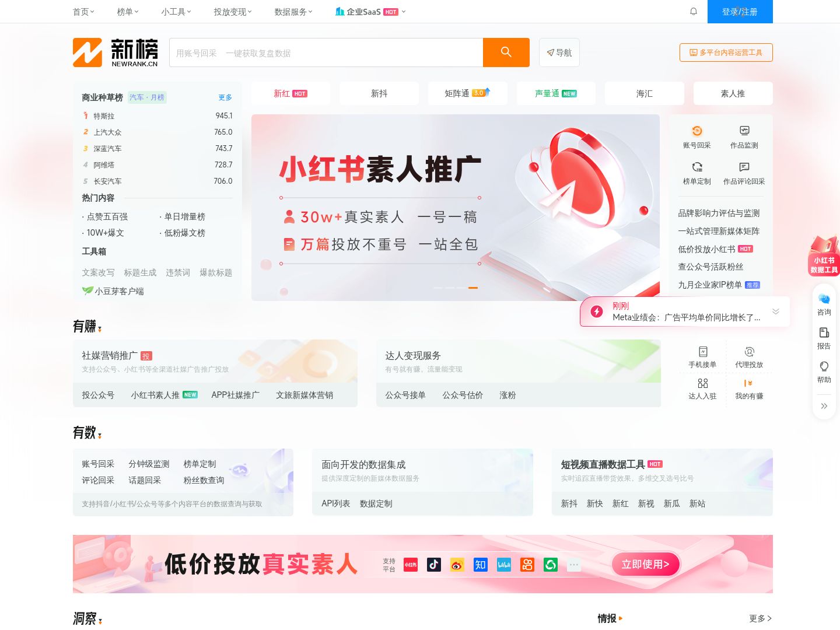Click the 小红书 platform icon in banner
The width and height of the screenshot is (840, 630).
click(x=411, y=564)
